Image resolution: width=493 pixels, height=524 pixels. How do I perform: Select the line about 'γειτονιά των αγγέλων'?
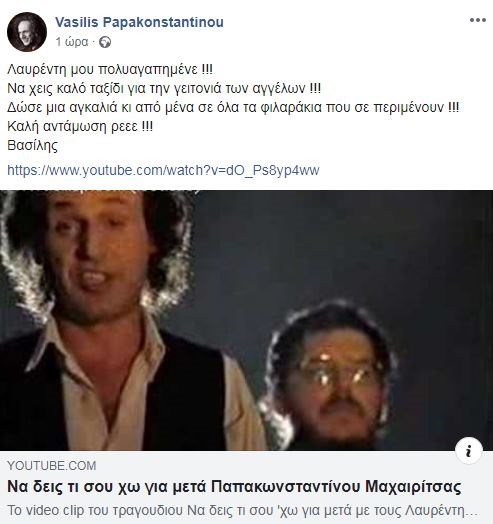(164, 88)
